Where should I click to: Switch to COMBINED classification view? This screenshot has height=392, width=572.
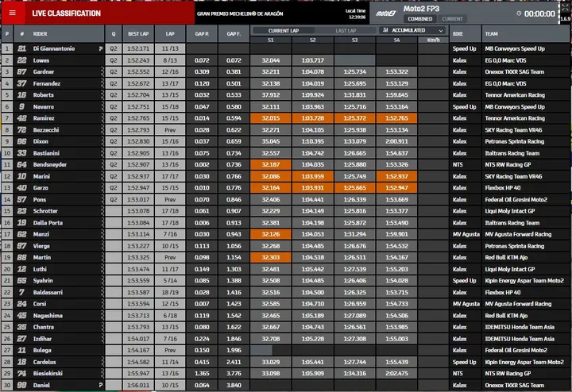420,19
